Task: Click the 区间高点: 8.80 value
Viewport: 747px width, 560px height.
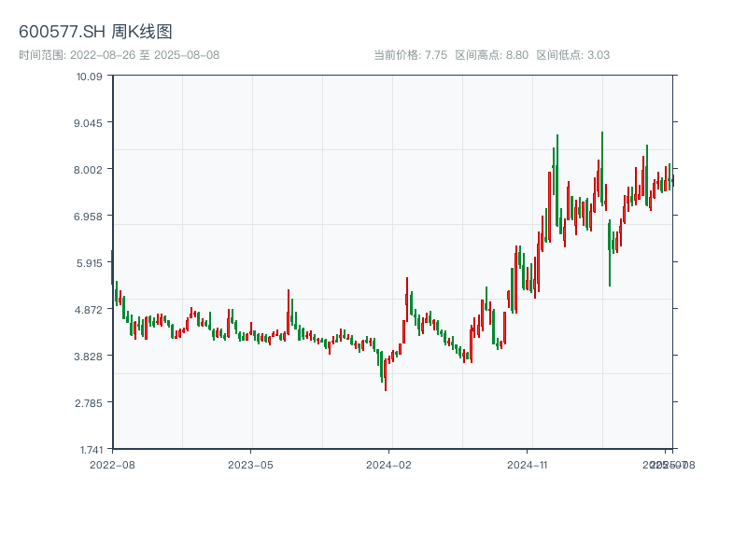Action: (492, 55)
